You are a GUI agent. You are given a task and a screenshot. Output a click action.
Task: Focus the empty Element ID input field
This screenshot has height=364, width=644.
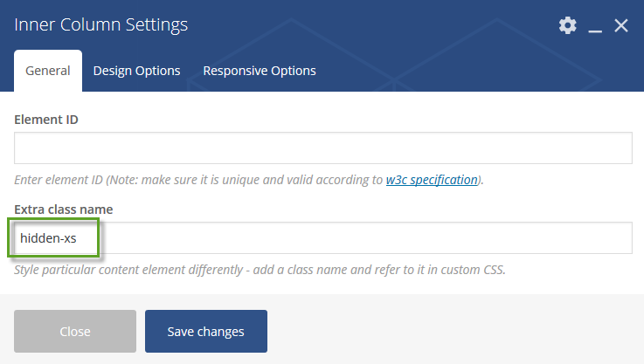coord(323,148)
